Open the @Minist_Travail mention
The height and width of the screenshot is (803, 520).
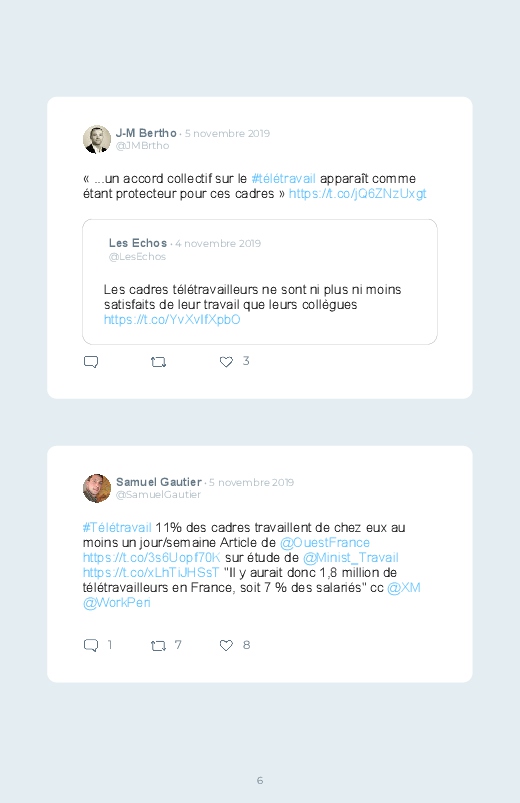click(x=351, y=557)
